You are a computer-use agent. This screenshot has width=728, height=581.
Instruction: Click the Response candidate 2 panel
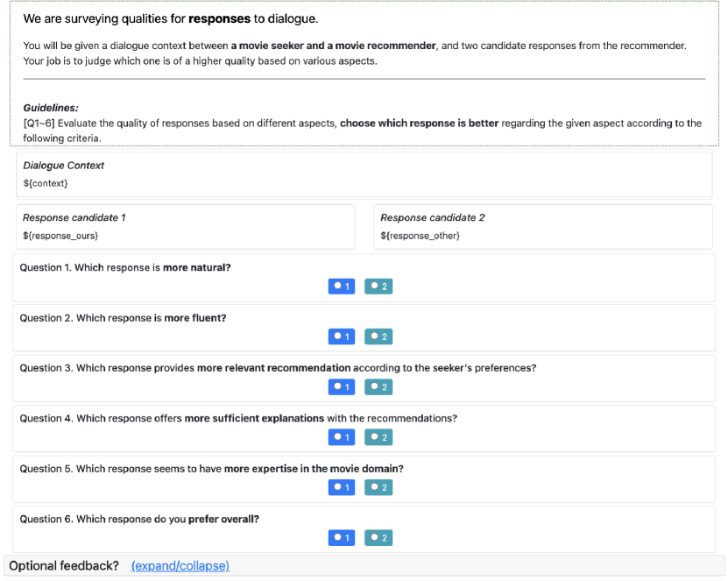(x=542, y=227)
